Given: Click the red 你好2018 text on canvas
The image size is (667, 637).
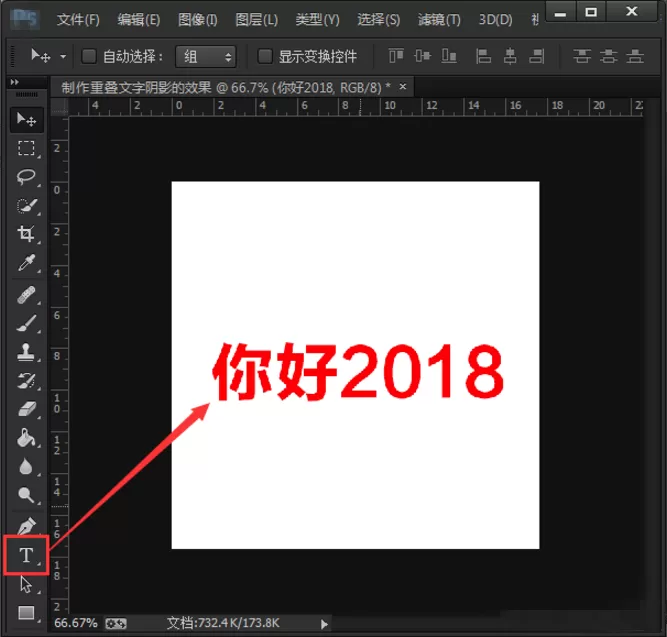Looking at the screenshot, I should (358, 372).
